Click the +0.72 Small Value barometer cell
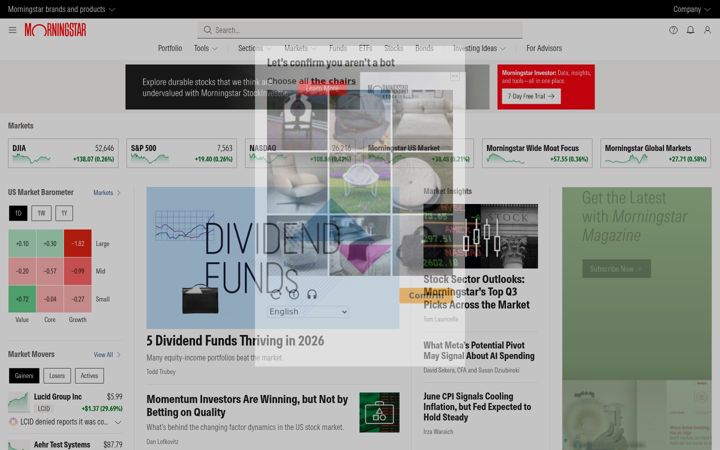The width and height of the screenshot is (720, 450). point(22,299)
